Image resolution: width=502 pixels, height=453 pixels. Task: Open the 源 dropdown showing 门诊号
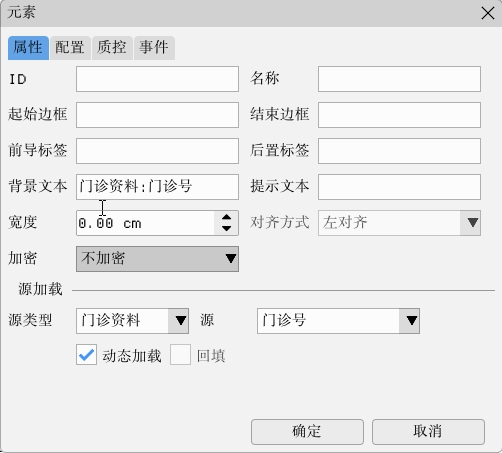pos(338,321)
